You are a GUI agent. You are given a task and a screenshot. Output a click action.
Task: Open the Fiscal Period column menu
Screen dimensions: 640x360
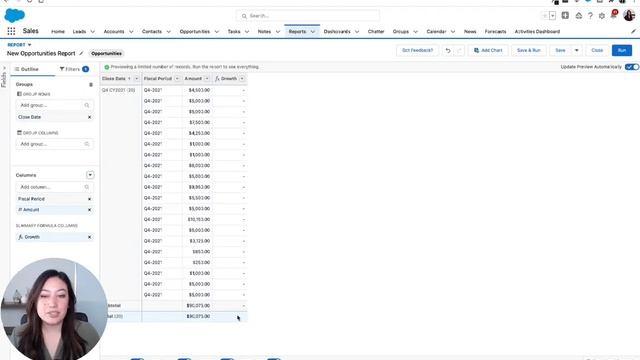click(x=177, y=78)
